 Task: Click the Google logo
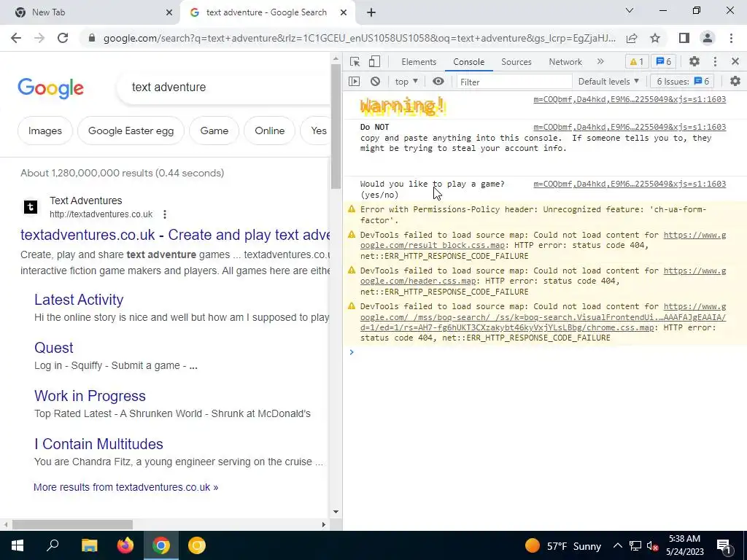(50, 88)
